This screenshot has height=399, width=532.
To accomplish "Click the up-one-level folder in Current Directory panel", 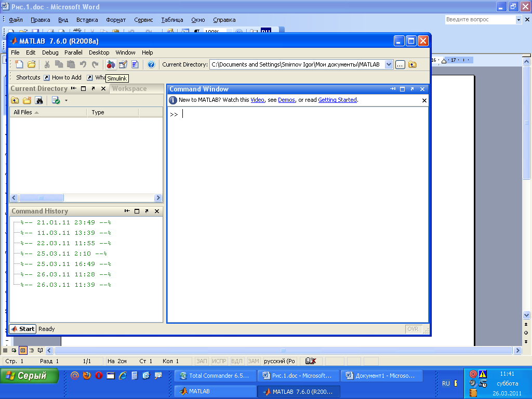I will point(15,100).
